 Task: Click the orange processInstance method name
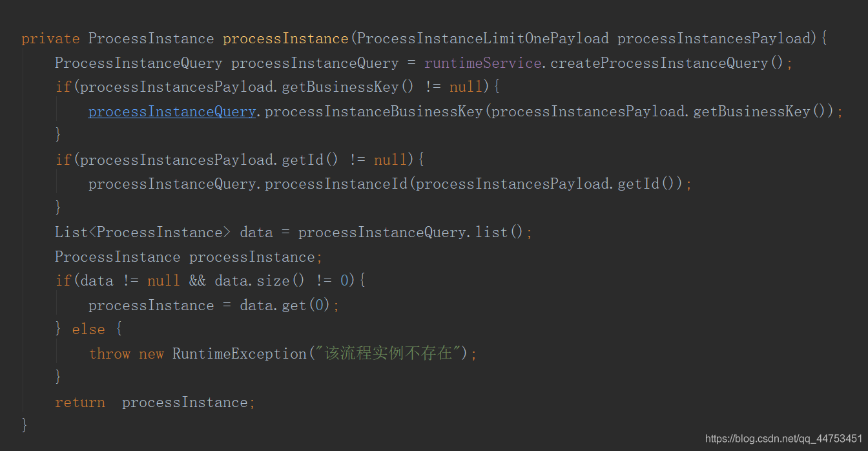click(x=285, y=39)
